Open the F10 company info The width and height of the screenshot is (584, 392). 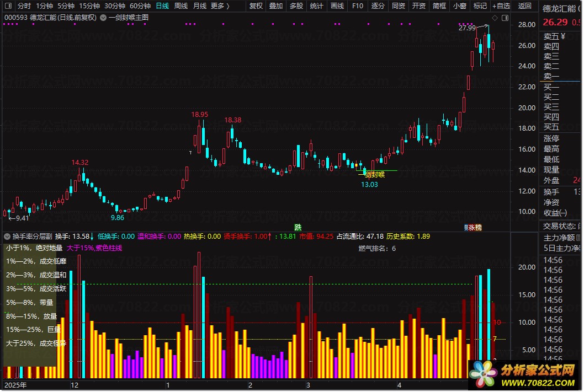pyautogui.click(x=358, y=6)
